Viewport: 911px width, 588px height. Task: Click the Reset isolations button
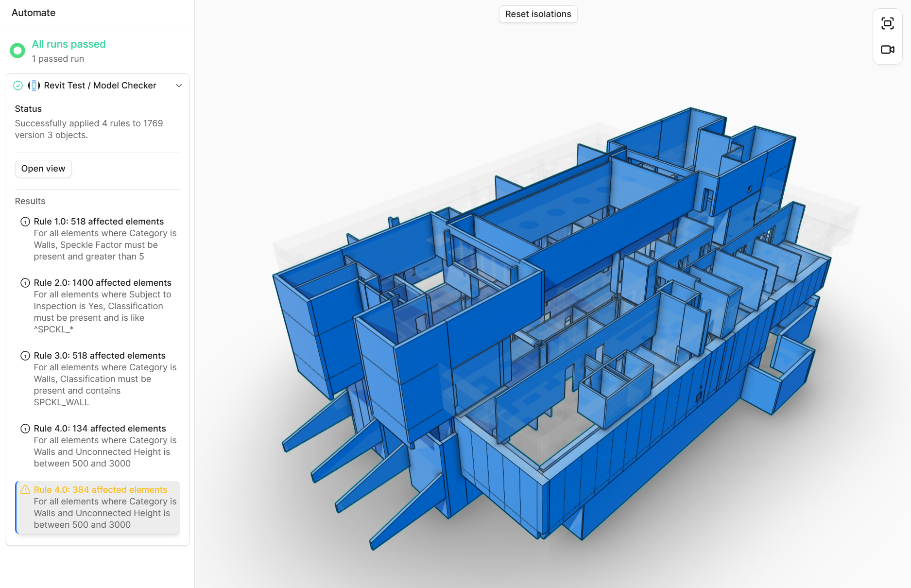(x=538, y=14)
